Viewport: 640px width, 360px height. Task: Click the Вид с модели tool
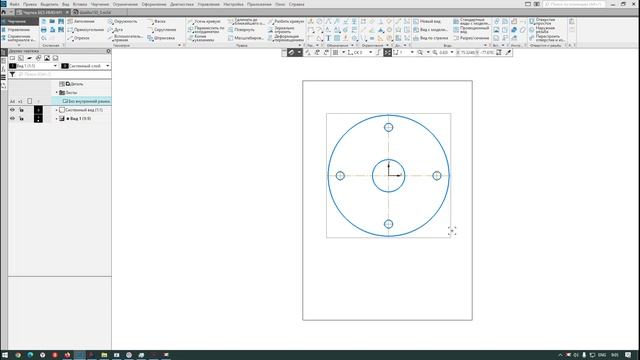pos(430,30)
